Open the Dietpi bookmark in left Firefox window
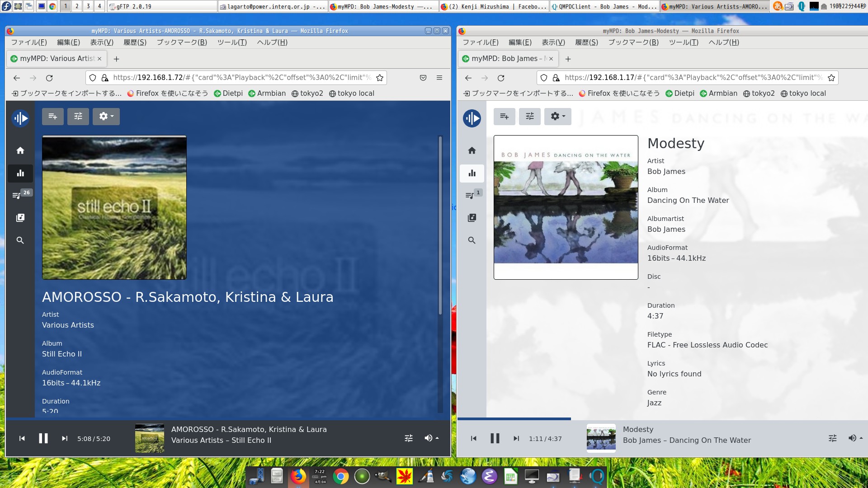868x488 pixels. pyautogui.click(x=228, y=94)
